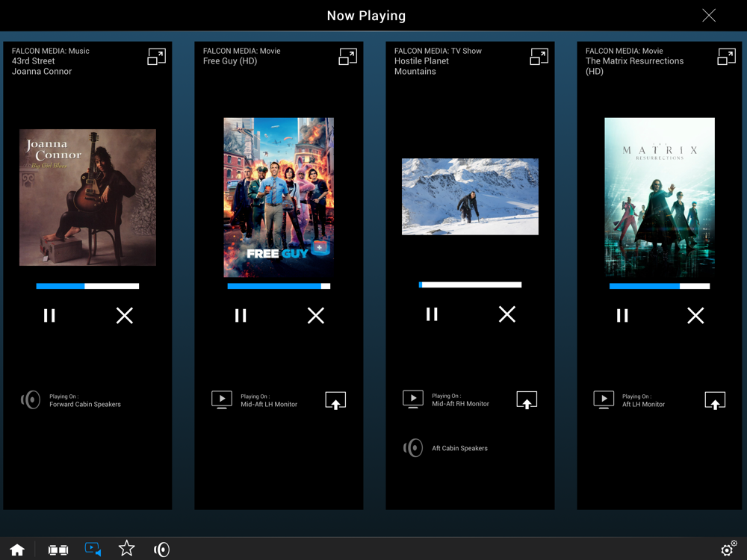Open the cabin seats view in bottom bar
This screenshot has height=560, width=747.
(x=58, y=550)
